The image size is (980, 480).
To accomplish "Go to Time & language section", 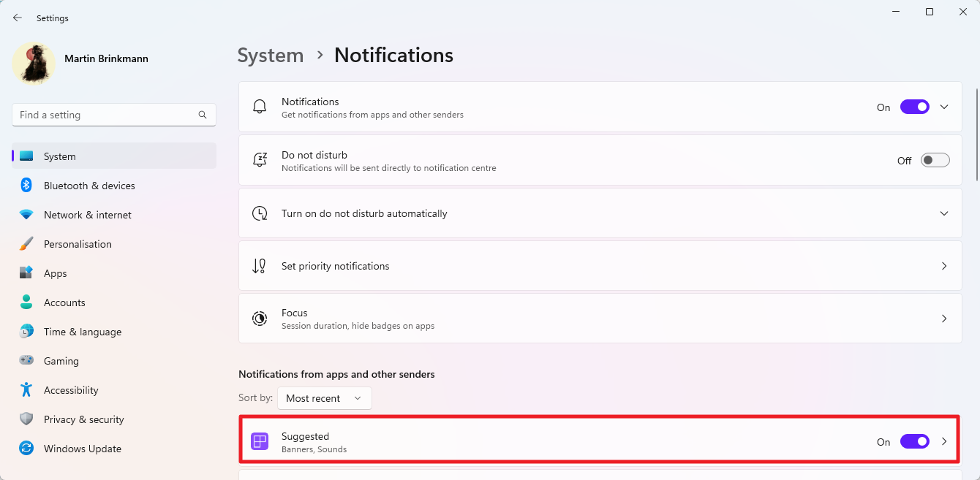I will pos(82,332).
